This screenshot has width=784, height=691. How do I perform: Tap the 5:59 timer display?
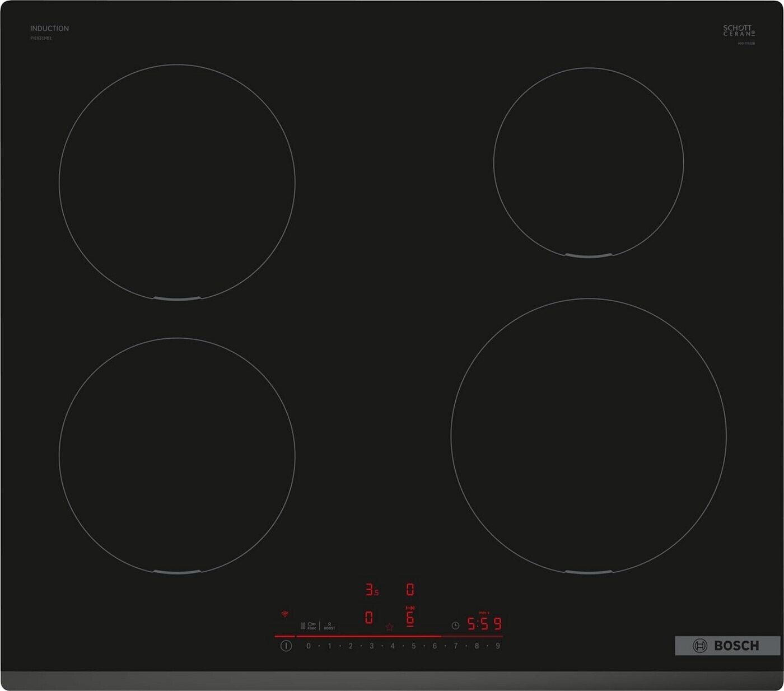click(x=484, y=624)
